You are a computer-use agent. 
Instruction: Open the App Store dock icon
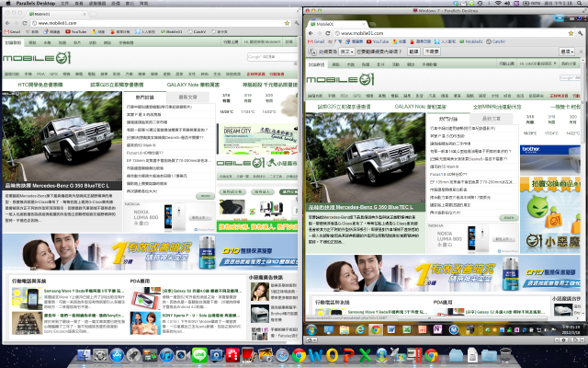(117, 354)
